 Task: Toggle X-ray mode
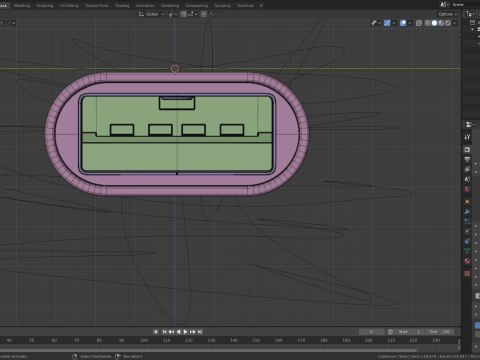coord(419,23)
